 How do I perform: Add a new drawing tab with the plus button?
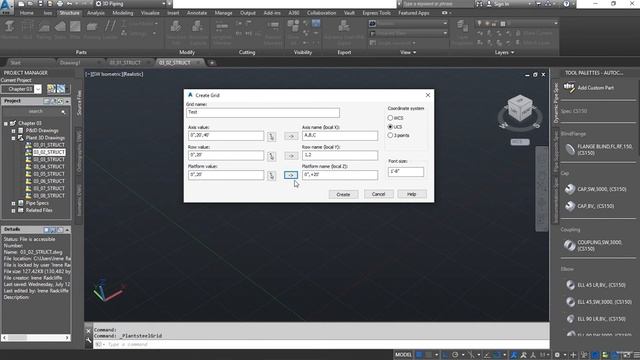[212, 62]
